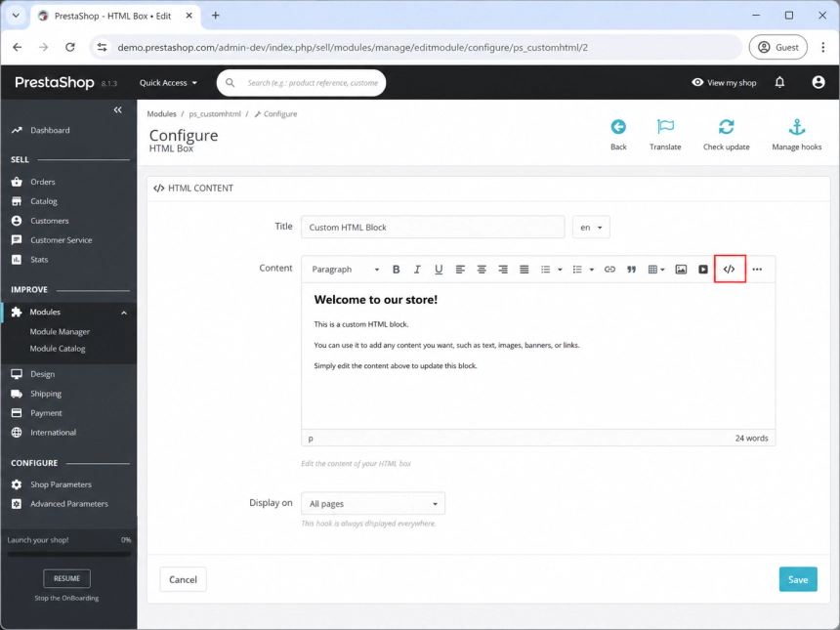Show more editor toolbar options

(x=757, y=269)
